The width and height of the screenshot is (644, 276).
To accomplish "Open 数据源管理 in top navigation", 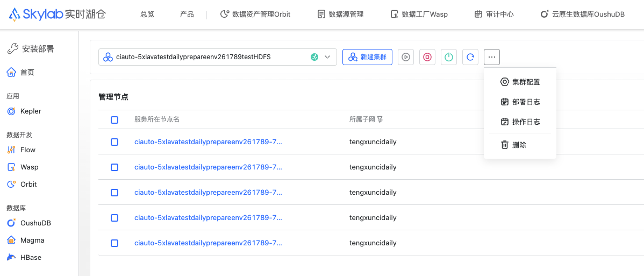I will [340, 15].
